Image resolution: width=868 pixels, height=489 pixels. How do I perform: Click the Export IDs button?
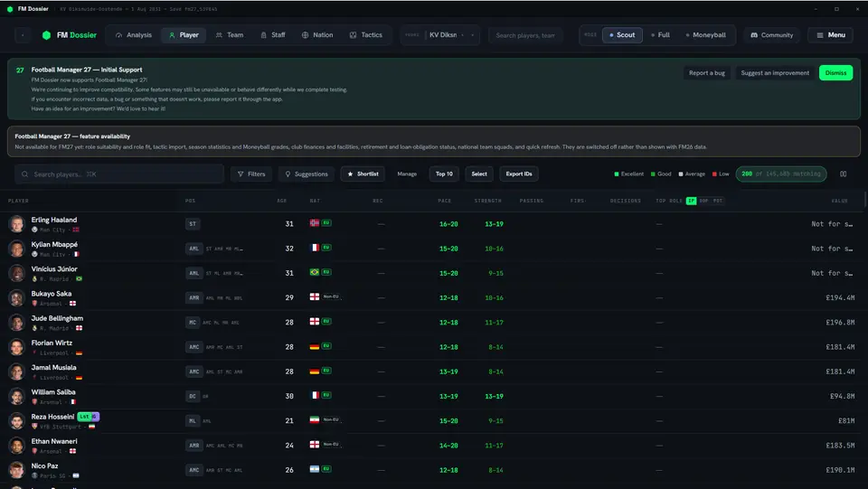click(x=519, y=174)
